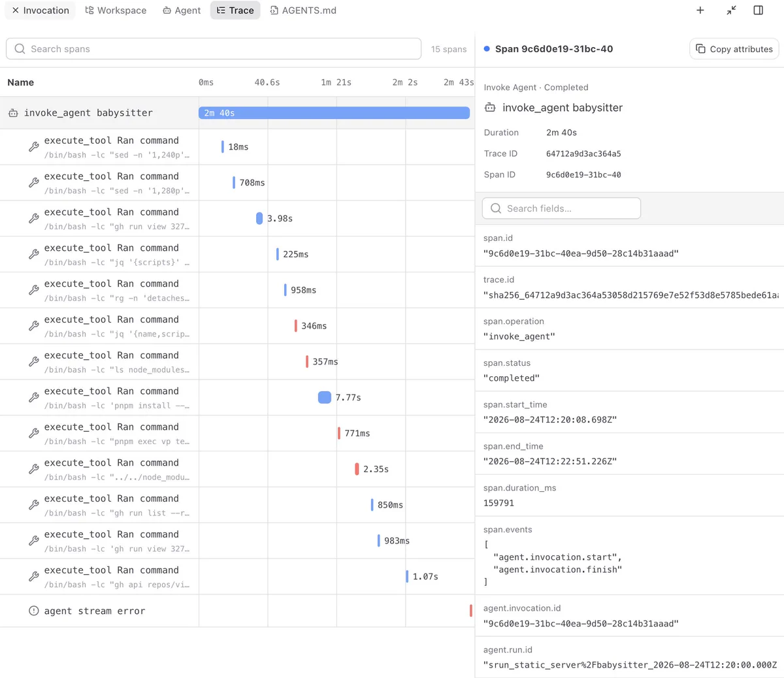
Task: Switch to the Workspace tab
Action: tap(116, 10)
